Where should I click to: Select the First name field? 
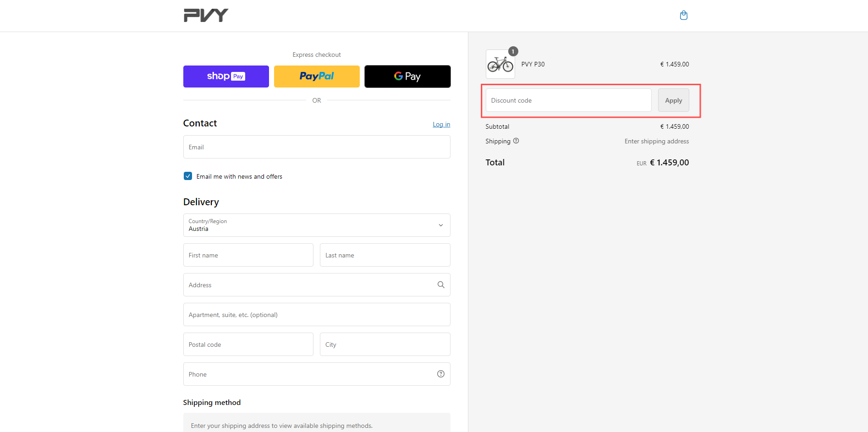pyautogui.click(x=248, y=255)
